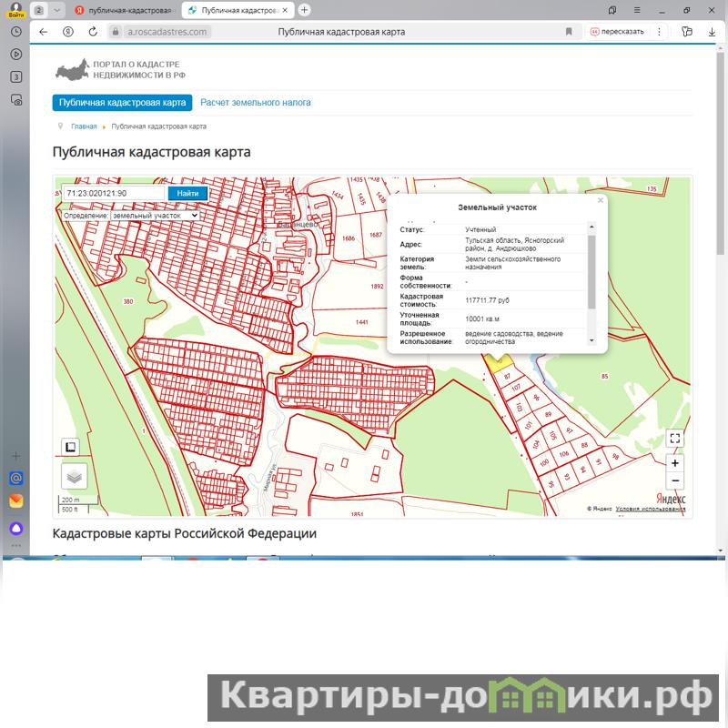The width and height of the screenshot is (728, 728).
Task: Click the cadastral number input field
Action: [x=114, y=194]
